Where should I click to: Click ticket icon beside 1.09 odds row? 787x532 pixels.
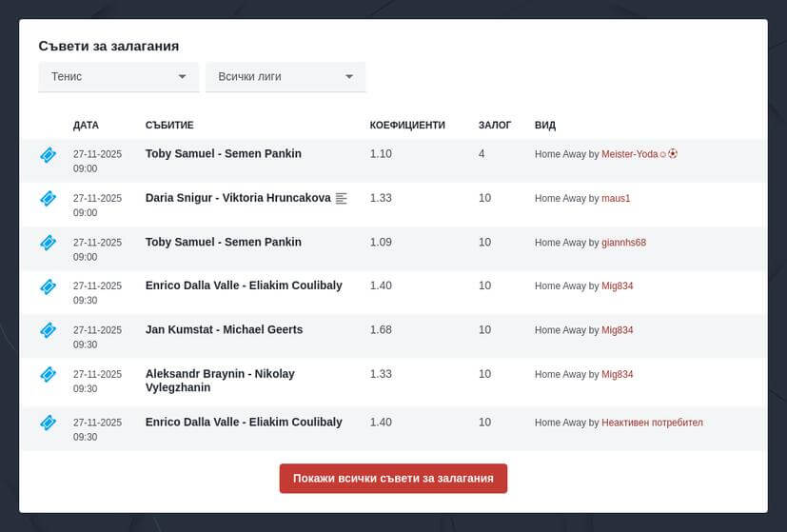click(x=48, y=243)
